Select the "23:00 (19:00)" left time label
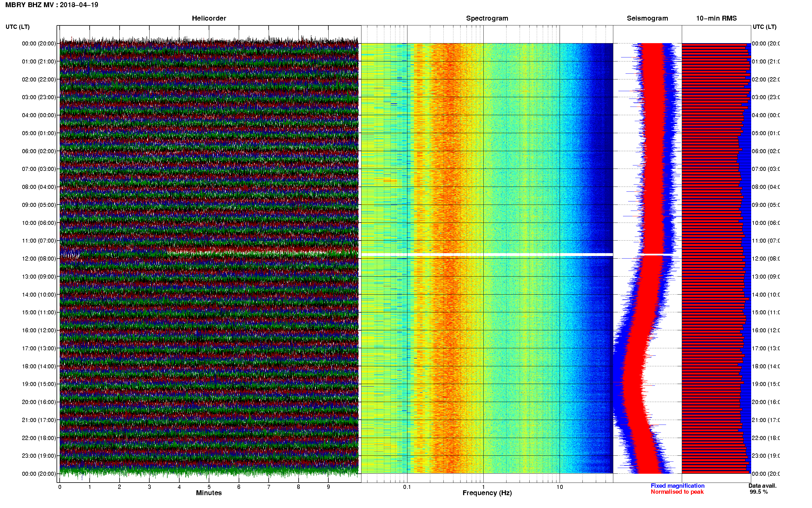The image size is (812, 508). click(39, 456)
